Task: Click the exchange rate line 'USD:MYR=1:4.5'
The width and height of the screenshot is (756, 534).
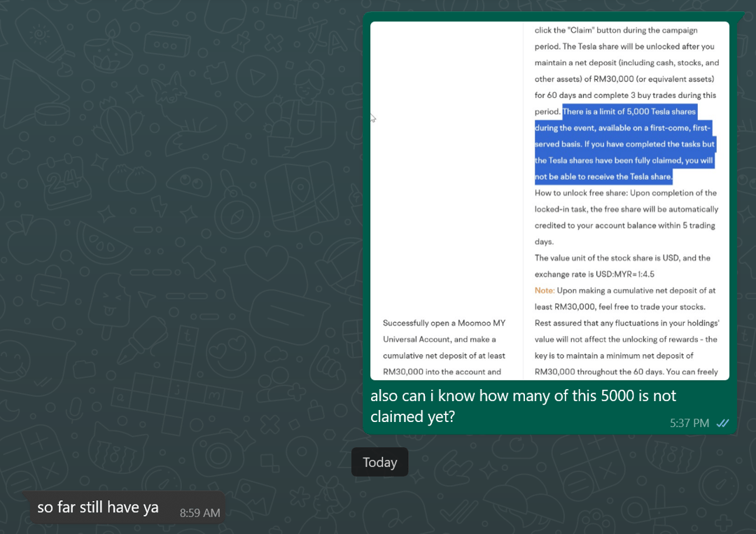Action: tap(625, 274)
